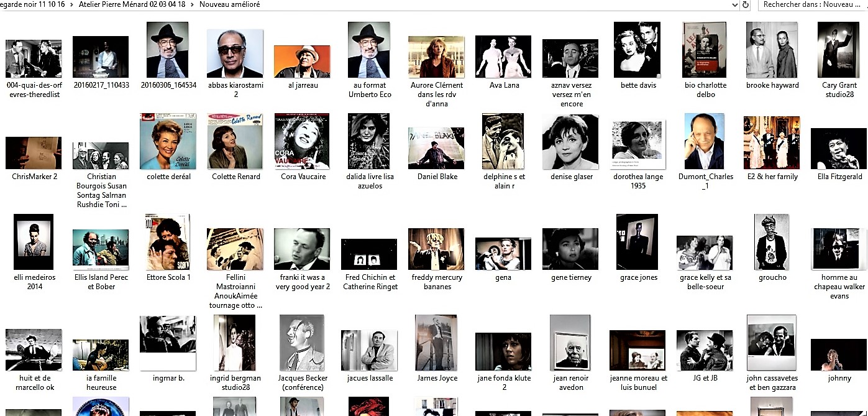Click the Nouveau amélioré breadcrumb segment
Viewport: 868px width, 416px height.
point(229,4)
